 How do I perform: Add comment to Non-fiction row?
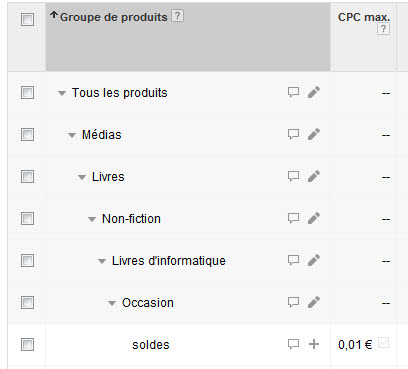click(x=293, y=218)
